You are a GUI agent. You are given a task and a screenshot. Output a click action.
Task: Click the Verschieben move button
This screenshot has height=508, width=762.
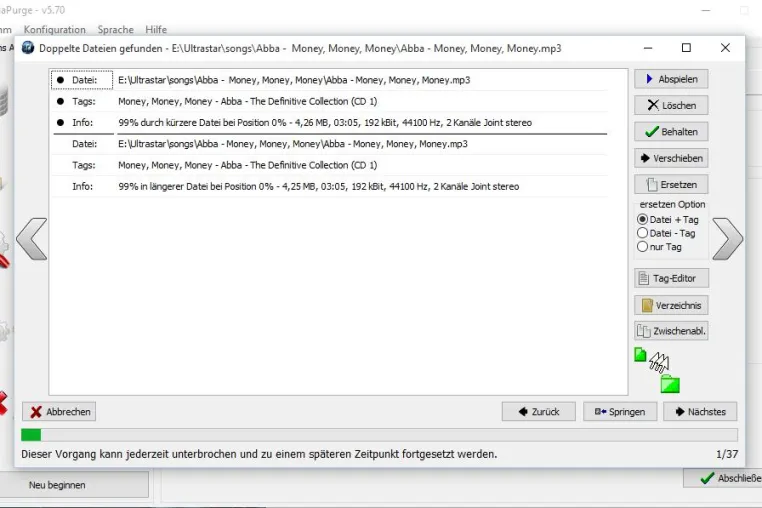671,158
